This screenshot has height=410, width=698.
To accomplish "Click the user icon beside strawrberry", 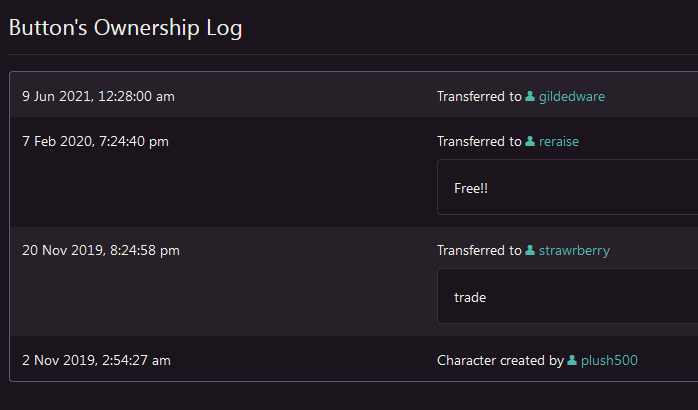I will pos(530,251).
